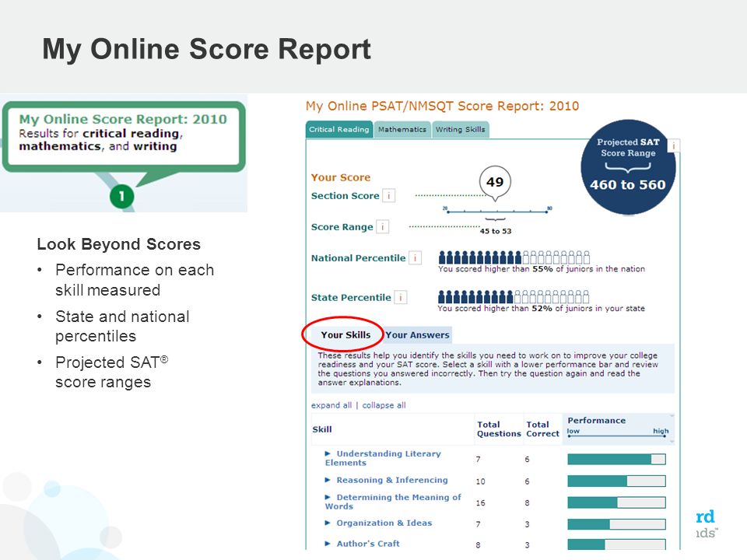The height and width of the screenshot is (560, 747).
Task: Open Determining the Meaning of Words link
Action: pyautogui.click(x=393, y=502)
